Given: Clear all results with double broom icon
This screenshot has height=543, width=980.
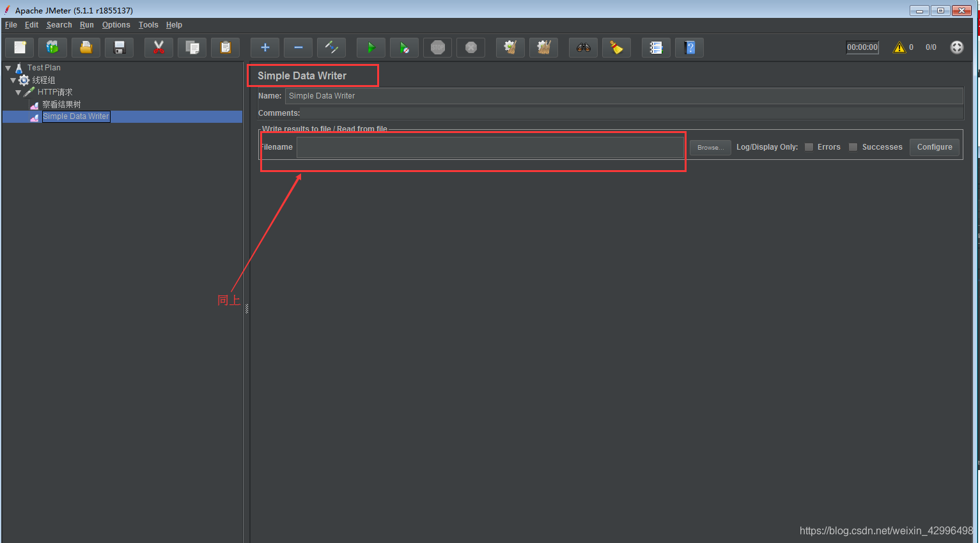Looking at the screenshot, I should (544, 47).
